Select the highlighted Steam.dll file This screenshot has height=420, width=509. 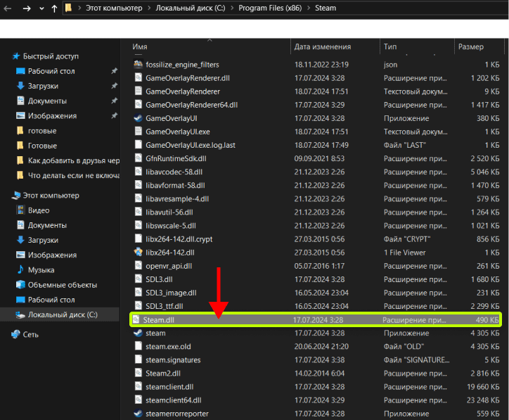pyautogui.click(x=316, y=320)
